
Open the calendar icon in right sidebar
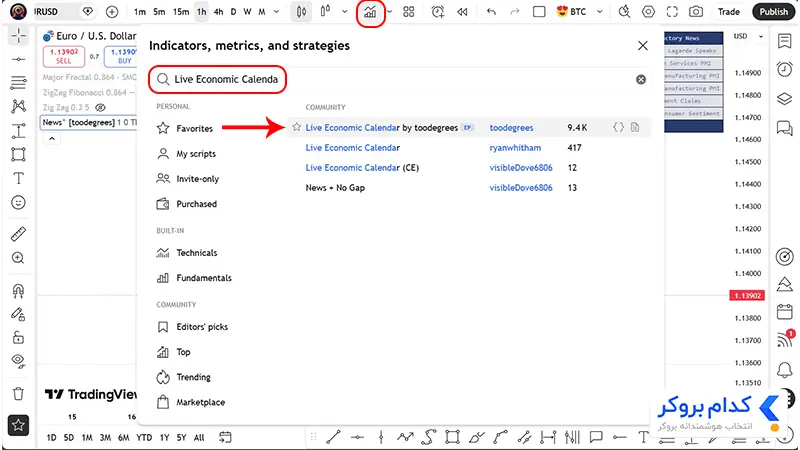point(785,312)
